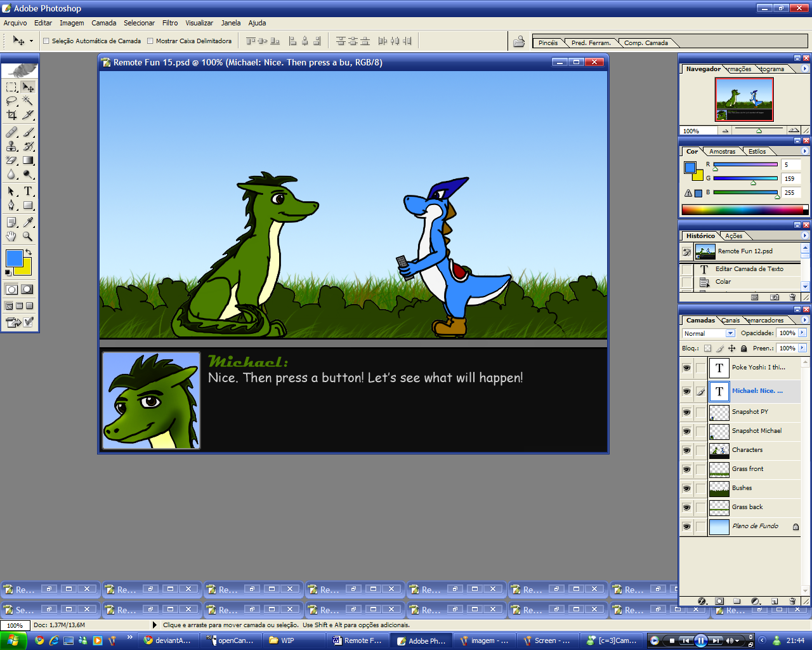Screen dimensions: 812x650
Task: Open the Filtro menu
Action: point(170,23)
